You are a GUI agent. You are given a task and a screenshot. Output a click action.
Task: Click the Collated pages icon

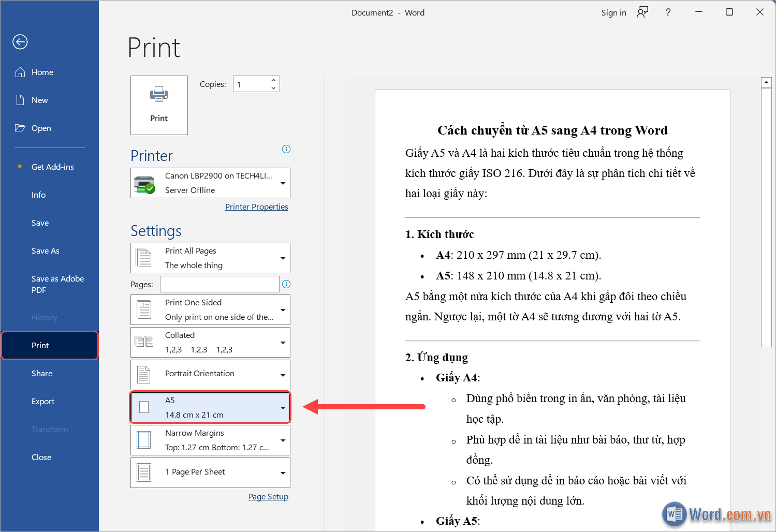[x=144, y=342]
